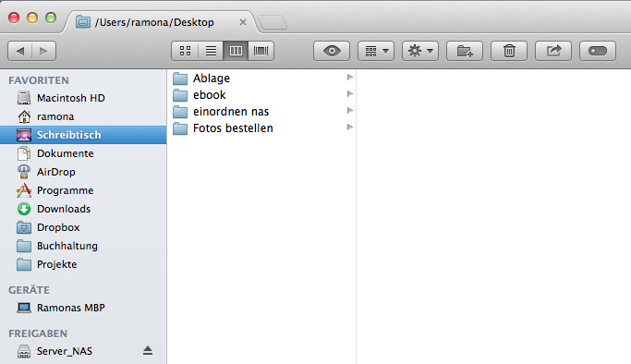Switch to list view
This screenshot has width=631, height=364.
[x=211, y=51]
